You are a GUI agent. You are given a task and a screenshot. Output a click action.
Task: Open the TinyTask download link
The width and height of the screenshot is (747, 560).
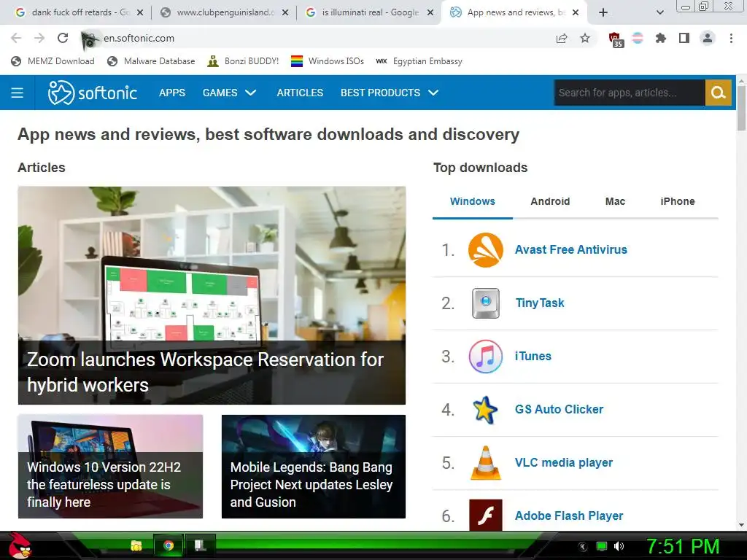[540, 303]
